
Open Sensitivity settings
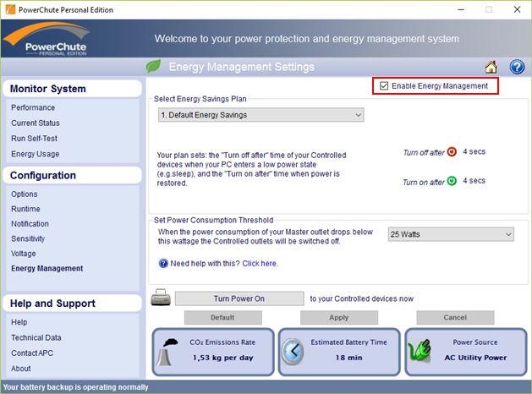28,238
